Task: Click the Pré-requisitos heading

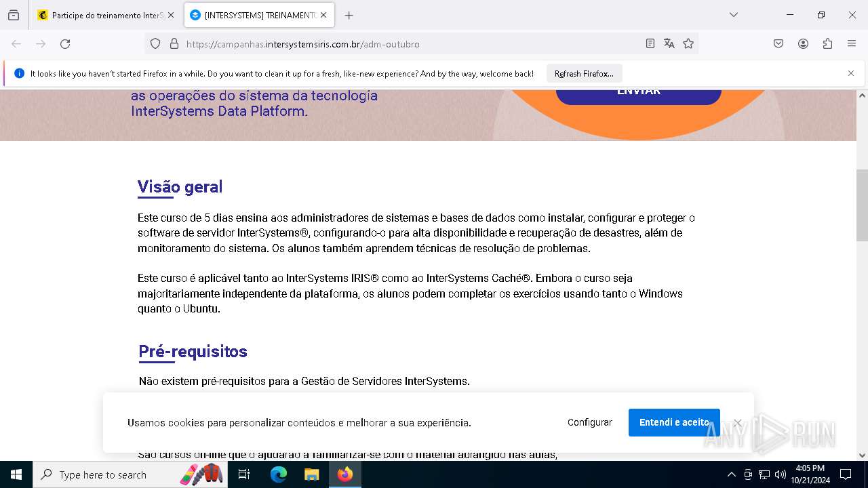Action: coord(193,351)
